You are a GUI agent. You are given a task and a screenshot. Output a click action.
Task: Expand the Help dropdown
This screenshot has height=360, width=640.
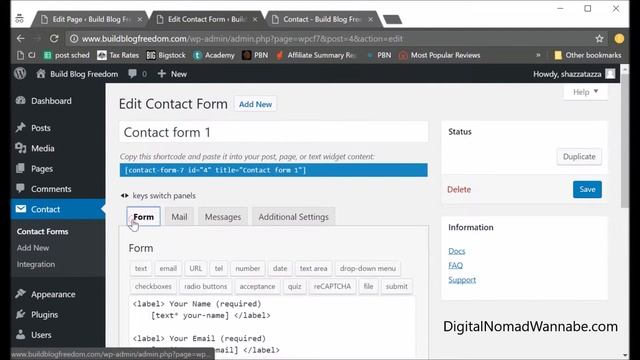tap(585, 92)
